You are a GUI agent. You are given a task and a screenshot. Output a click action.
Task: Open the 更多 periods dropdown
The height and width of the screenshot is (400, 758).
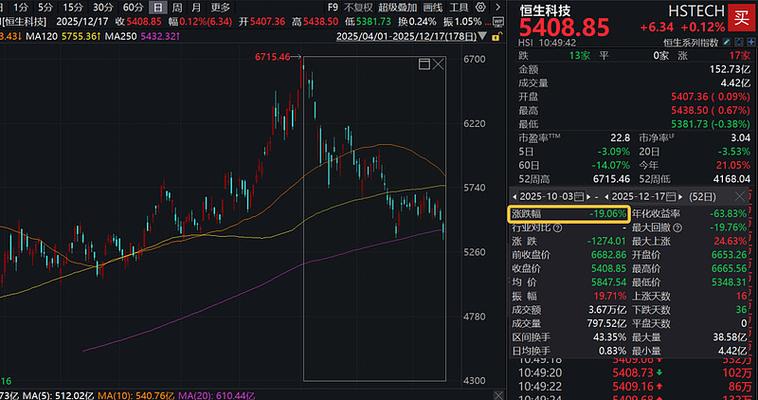(221, 7)
